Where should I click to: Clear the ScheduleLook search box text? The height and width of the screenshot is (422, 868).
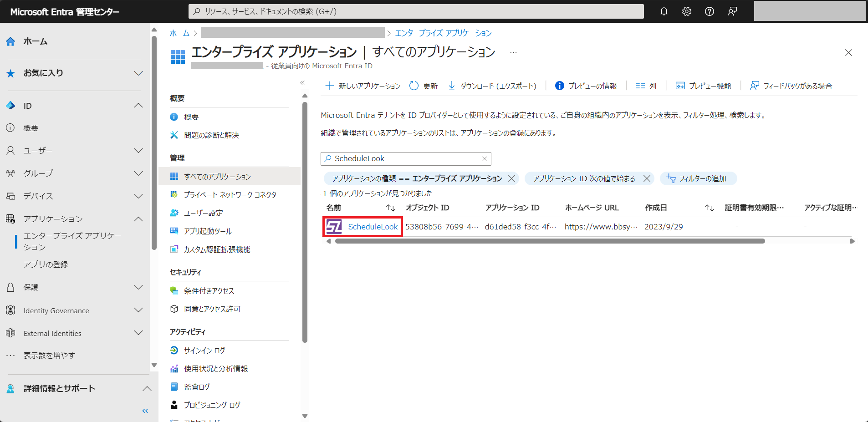[485, 159]
